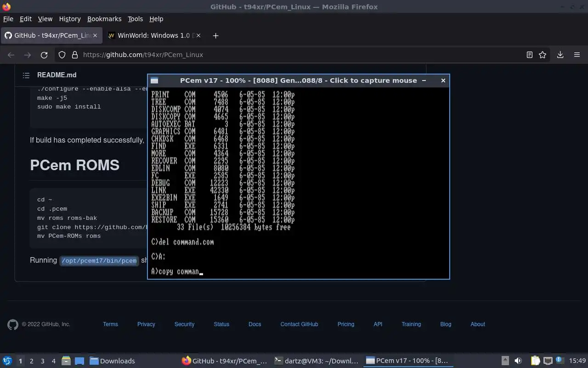Activate the GitHub Firefox taskbar button
This screenshot has height=368, width=588.
[225, 361]
